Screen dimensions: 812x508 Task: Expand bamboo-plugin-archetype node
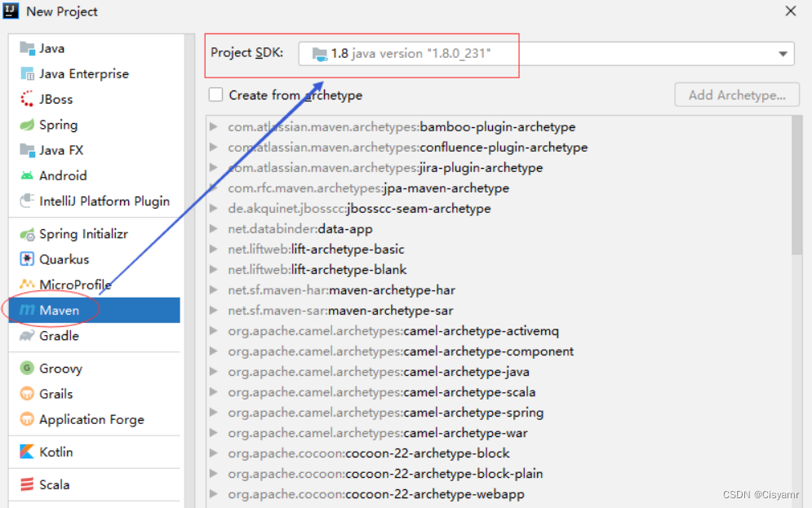[213, 126]
